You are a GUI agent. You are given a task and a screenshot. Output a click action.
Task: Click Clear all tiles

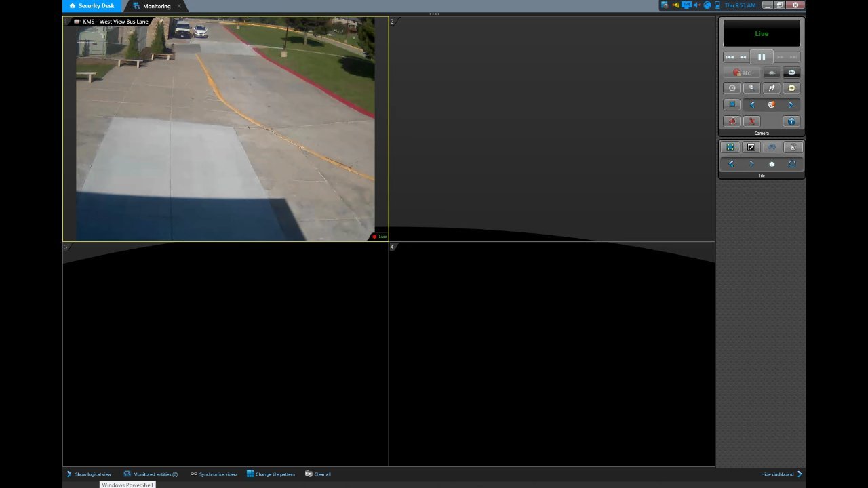[x=318, y=474]
